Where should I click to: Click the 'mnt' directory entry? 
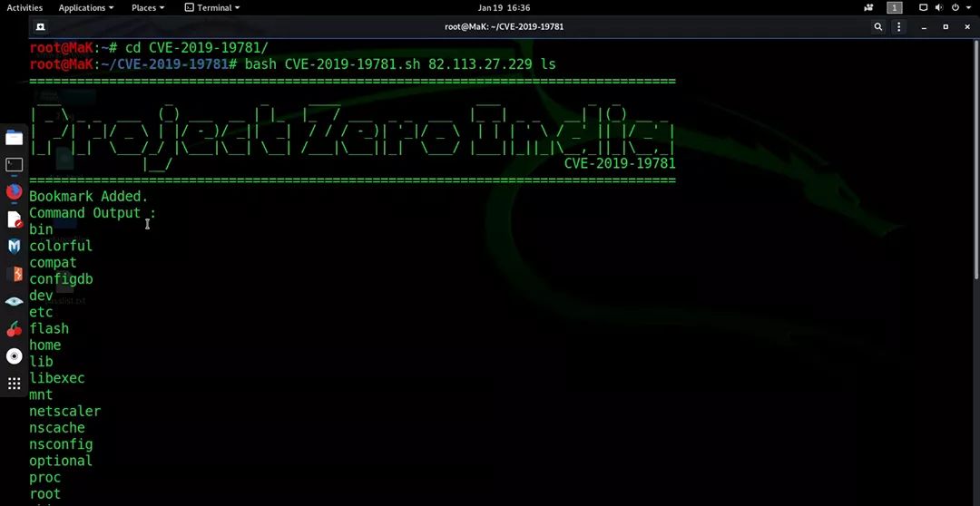coord(41,394)
